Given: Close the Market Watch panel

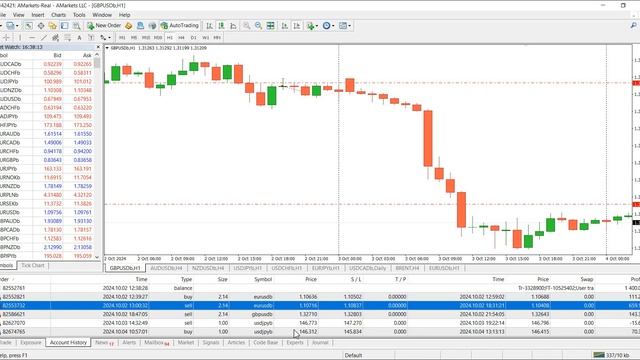Looking at the screenshot, I should click(x=98, y=47).
